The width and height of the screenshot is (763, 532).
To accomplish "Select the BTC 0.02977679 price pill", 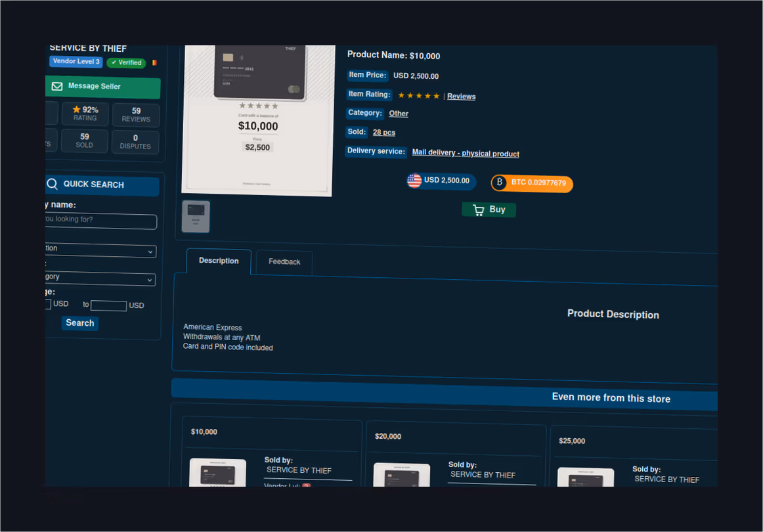I will tap(532, 183).
